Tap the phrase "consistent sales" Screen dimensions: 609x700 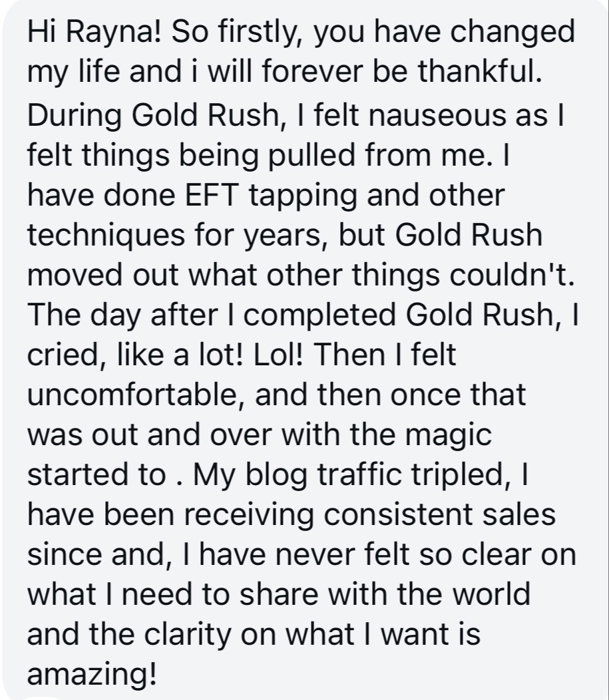click(439, 514)
